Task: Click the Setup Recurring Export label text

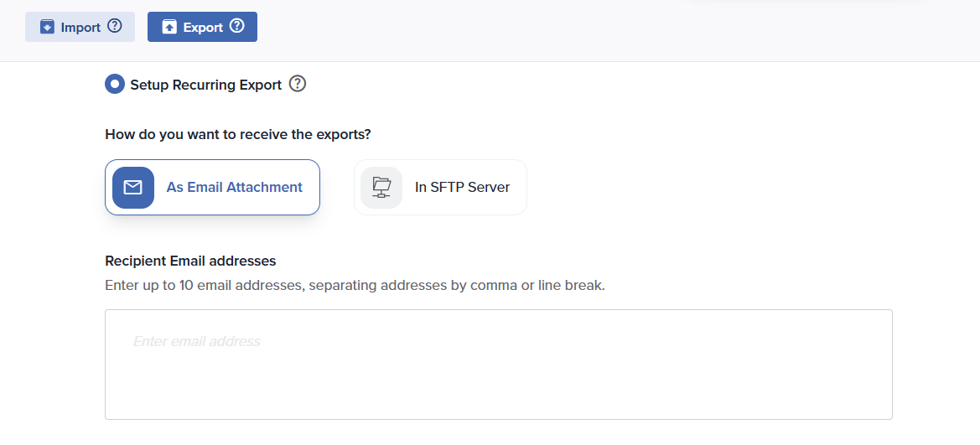Action: coord(205,85)
